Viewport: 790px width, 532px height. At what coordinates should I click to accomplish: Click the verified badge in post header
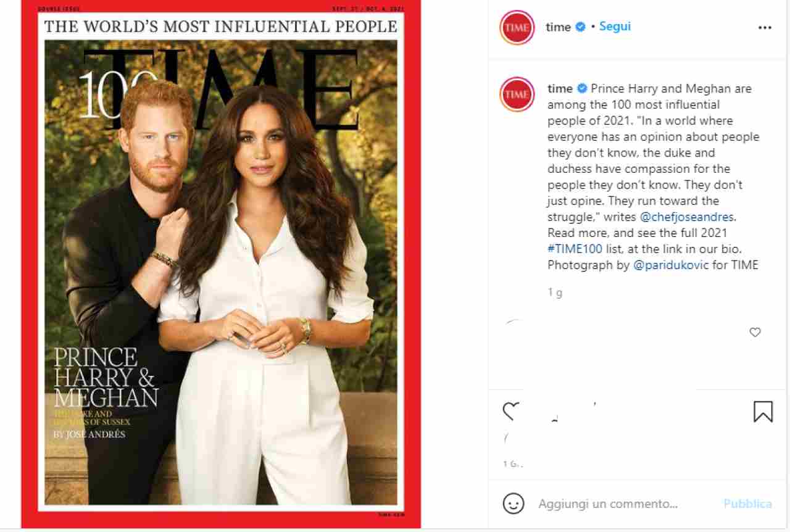[x=581, y=27]
